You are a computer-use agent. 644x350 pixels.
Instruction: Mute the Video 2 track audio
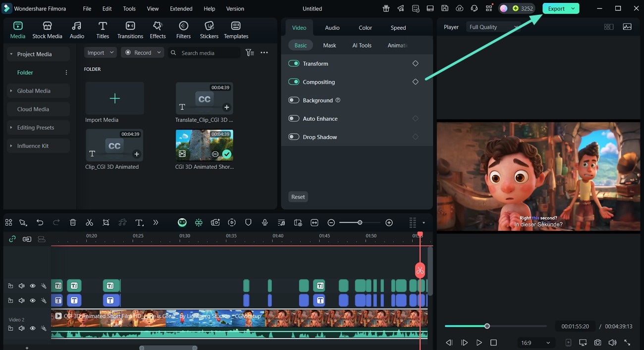point(22,328)
